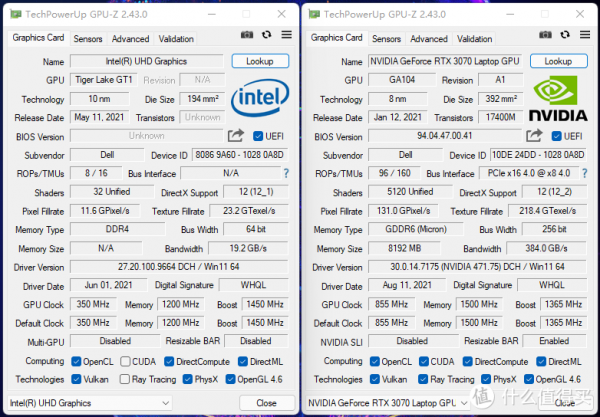Viewport: 600px width, 417px height.
Task: Click Device ID value 8086 9A60 - 1028 0A8D
Action: click(x=240, y=155)
